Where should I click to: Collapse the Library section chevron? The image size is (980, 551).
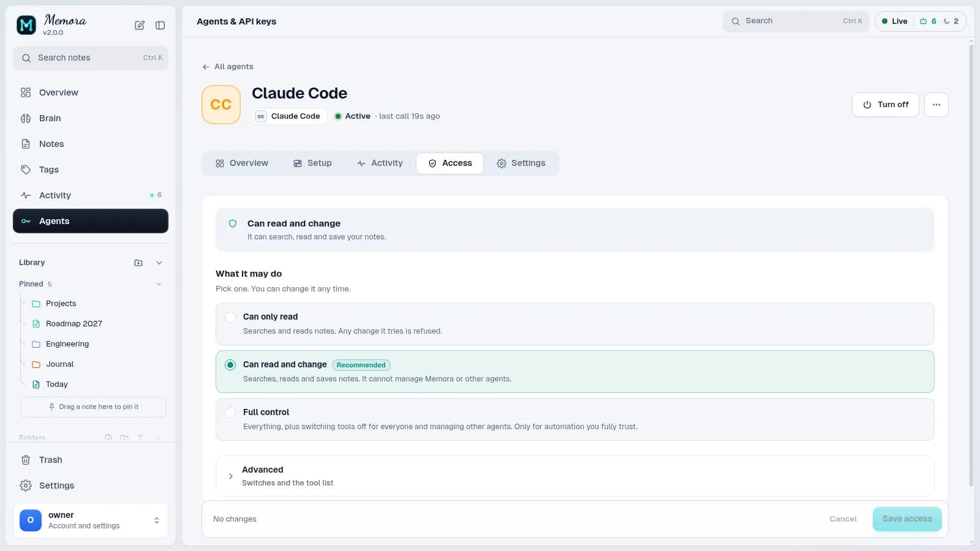[159, 263]
